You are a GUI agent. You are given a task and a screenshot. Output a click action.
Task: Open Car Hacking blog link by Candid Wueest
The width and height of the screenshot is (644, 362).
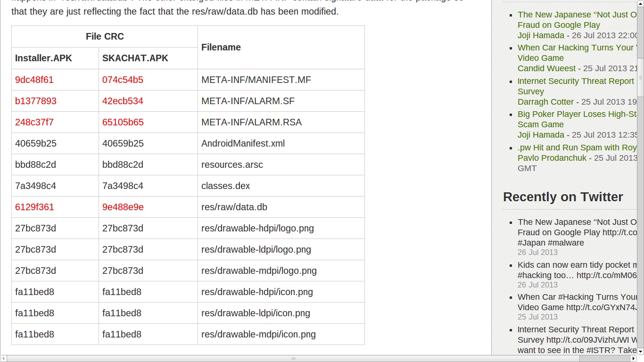coord(577,53)
